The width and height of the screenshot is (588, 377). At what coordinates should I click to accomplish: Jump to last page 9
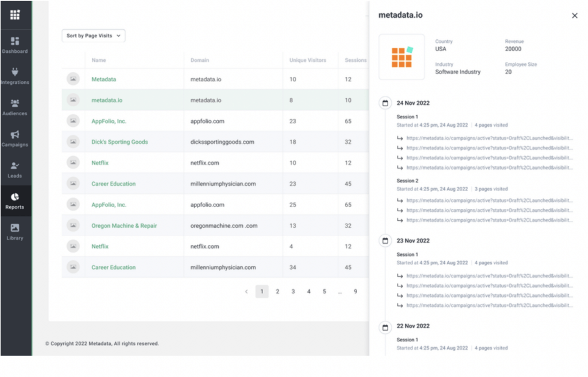click(x=355, y=291)
